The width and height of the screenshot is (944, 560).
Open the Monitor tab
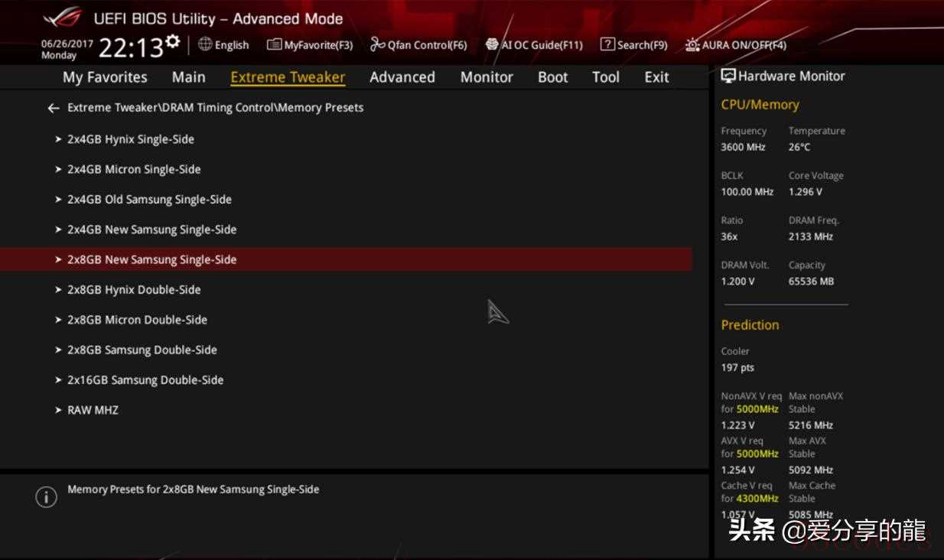[487, 77]
